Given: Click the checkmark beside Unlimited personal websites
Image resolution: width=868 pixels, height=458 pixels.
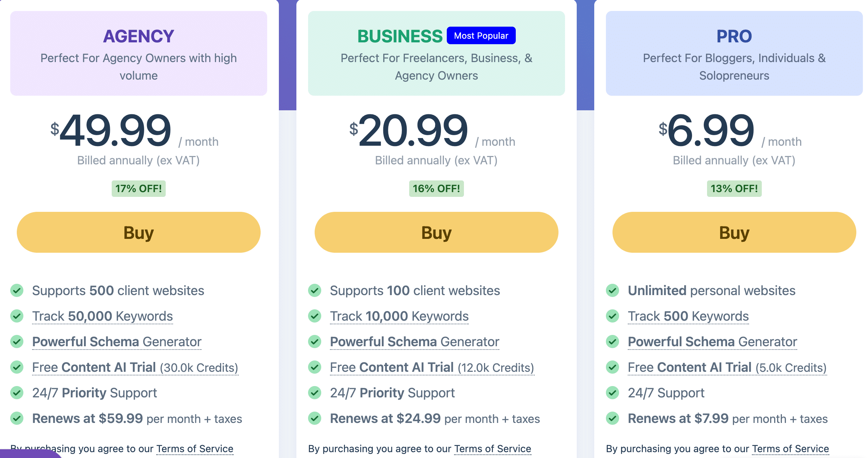Looking at the screenshot, I should click(x=612, y=291).
